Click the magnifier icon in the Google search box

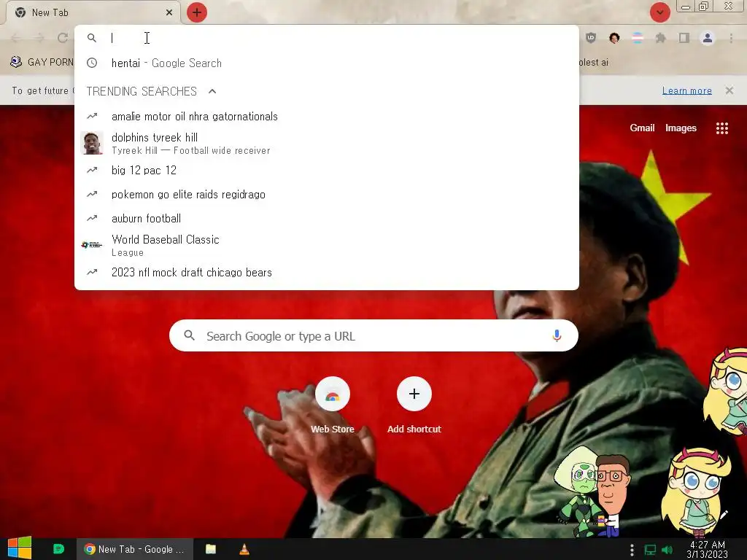pos(189,335)
